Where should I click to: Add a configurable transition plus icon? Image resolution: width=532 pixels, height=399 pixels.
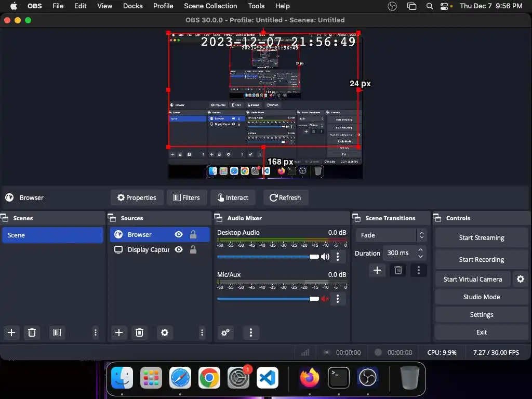pyautogui.click(x=377, y=270)
